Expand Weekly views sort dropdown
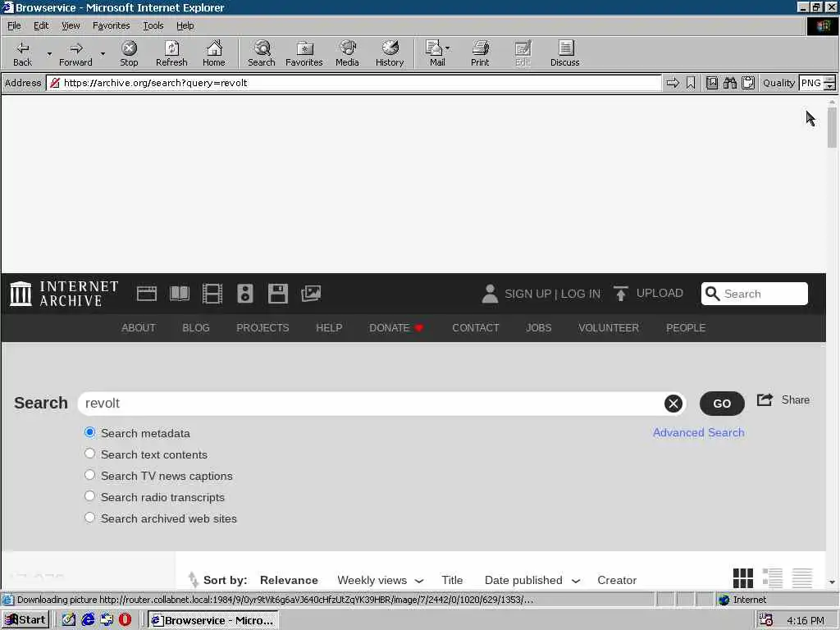 (x=419, y=581)
